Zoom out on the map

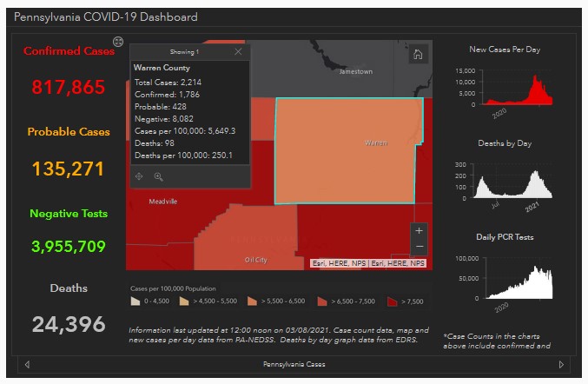[x=420, y=247]
